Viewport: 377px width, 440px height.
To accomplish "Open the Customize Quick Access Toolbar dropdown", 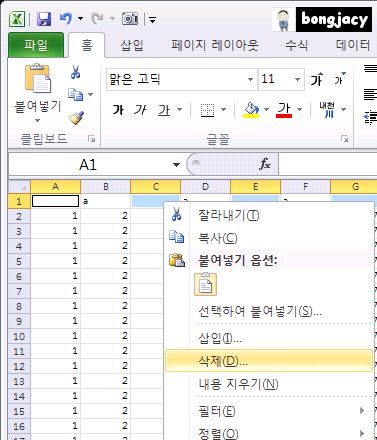I will coord(152,20).
